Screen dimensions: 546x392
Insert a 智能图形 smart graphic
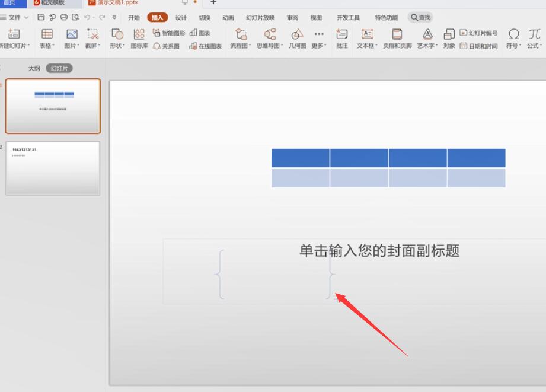point(169,33)
